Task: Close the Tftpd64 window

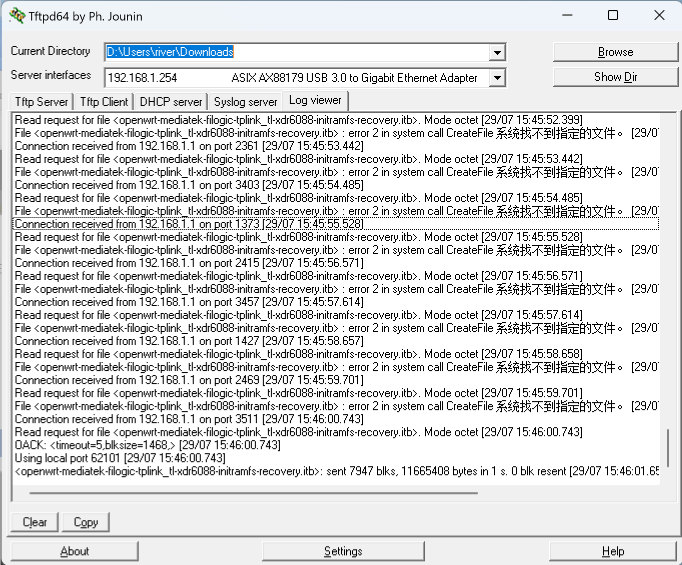Action: click(658, 15)
